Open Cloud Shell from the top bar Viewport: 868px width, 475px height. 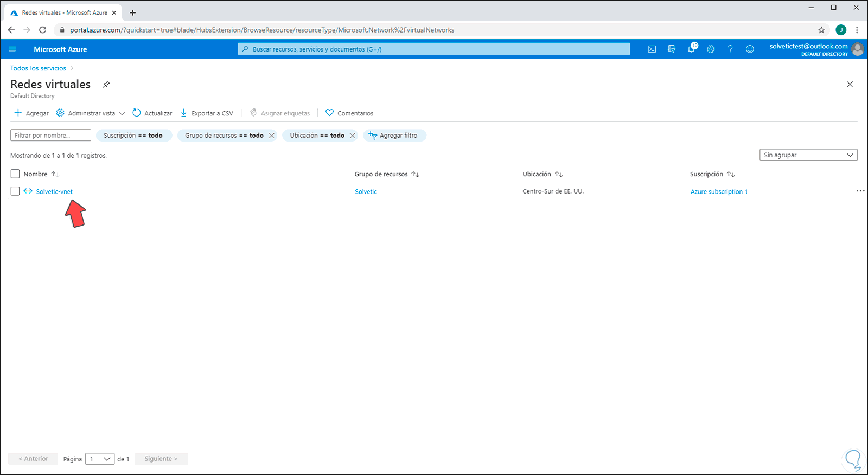tap(652, 49)
